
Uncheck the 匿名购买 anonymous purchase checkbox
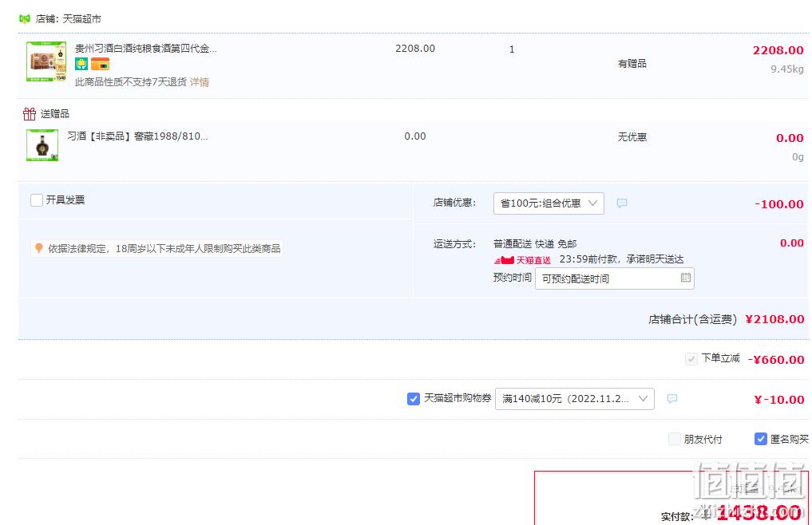coord(760,439)
